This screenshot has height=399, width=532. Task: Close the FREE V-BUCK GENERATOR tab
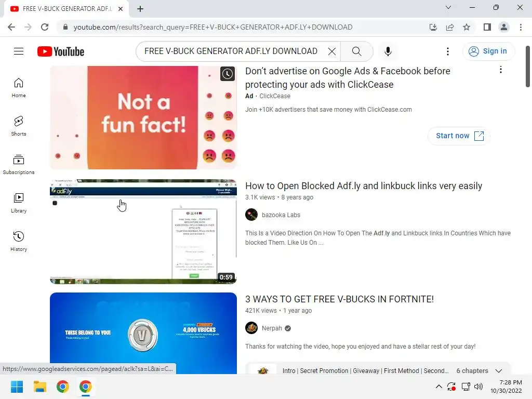[121, 9]
